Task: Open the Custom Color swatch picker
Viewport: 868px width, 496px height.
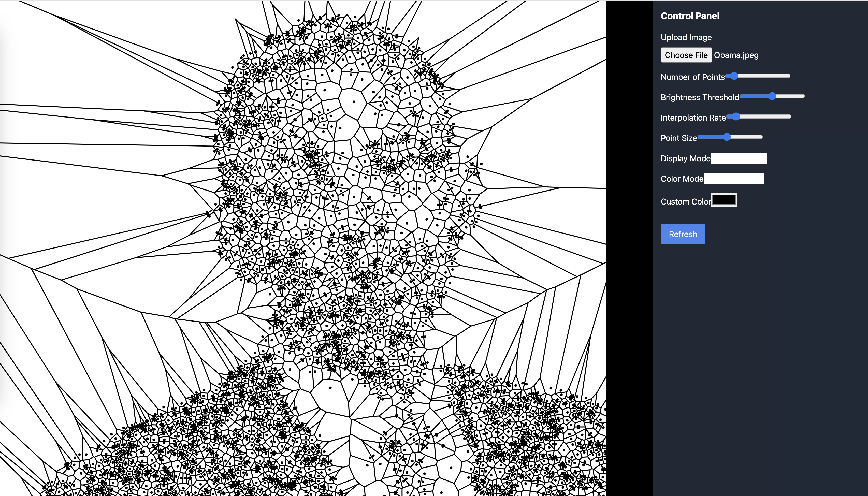Action: click(724, 200)
